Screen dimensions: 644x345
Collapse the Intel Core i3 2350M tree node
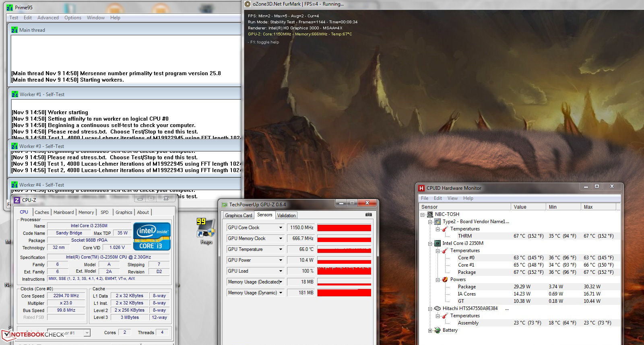[x=430, y=243]
